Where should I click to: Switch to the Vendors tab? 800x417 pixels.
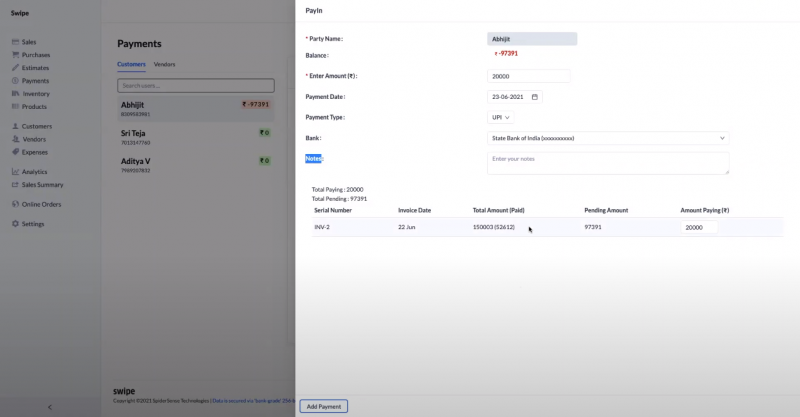(164, 64)
